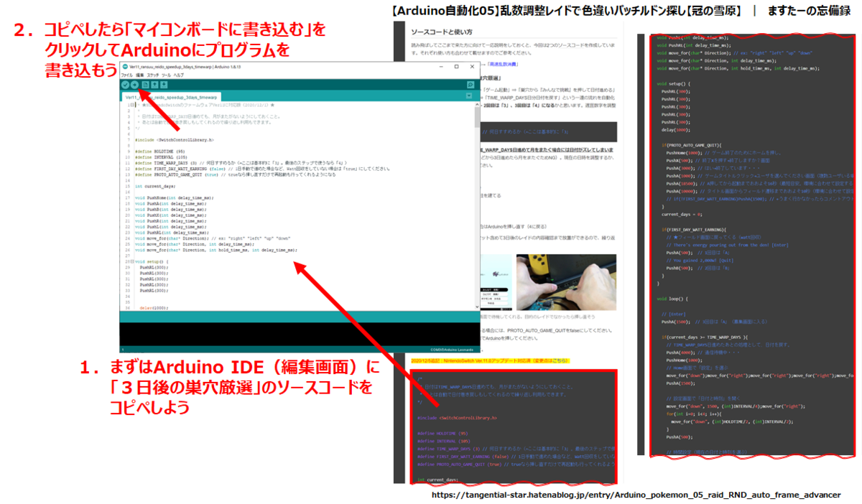
Task: Click the '#define TIME_WARP_DAYS (3)' line in editor
Action: (x=241, y=163)
